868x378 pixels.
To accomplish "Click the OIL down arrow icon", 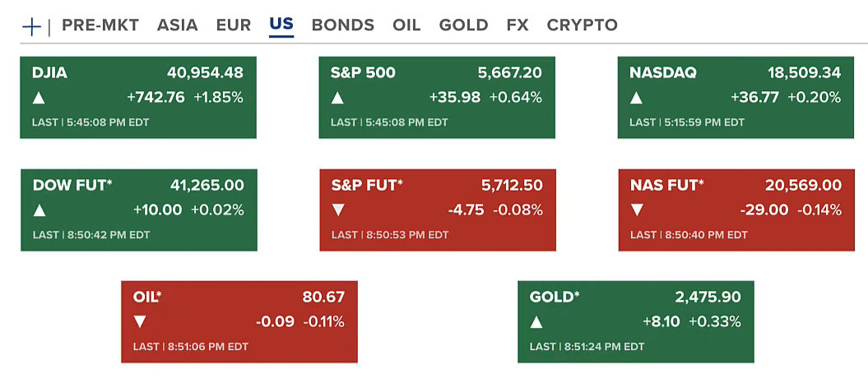I will tap(139, 322).
